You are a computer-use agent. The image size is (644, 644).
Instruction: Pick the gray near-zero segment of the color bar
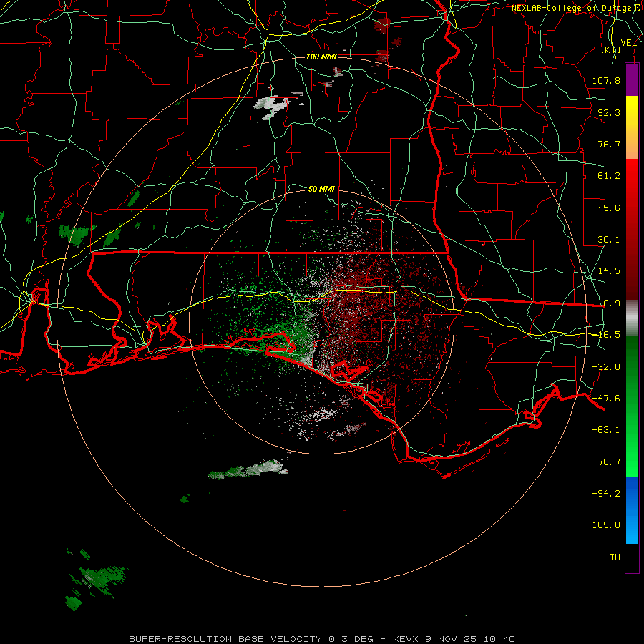(x=632, y=318)
